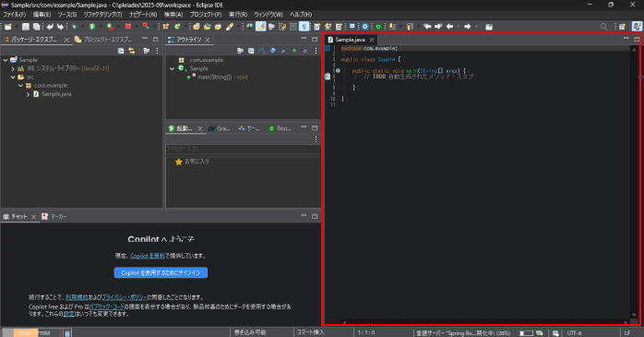Select the Java perspective icon at far right

637,27
